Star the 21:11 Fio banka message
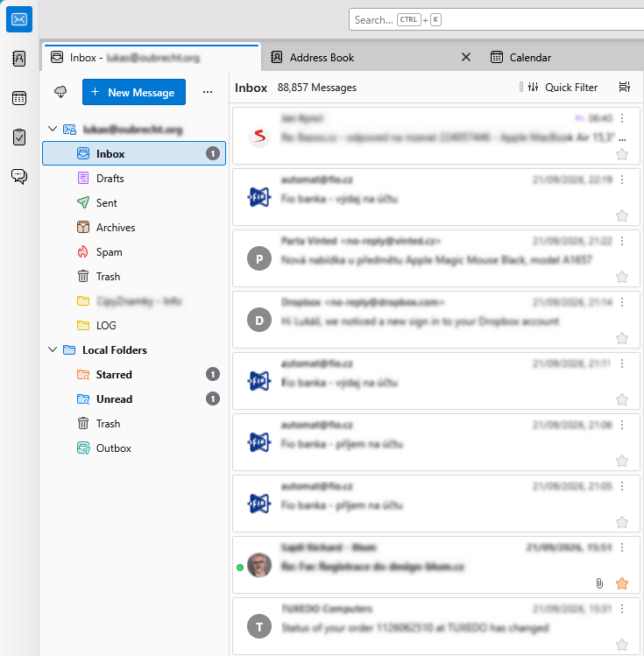The width and height of the screenshot is (644, 656). (x=622, y=399)
